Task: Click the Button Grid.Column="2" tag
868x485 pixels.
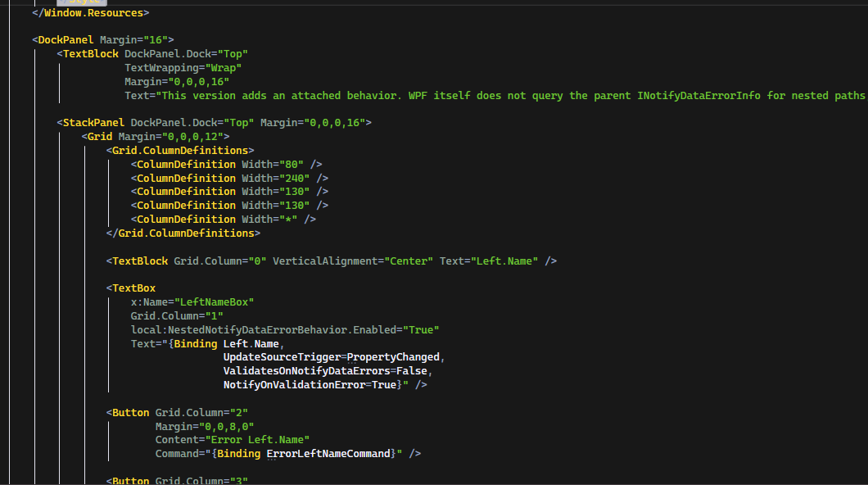Action: click(177, 412)
